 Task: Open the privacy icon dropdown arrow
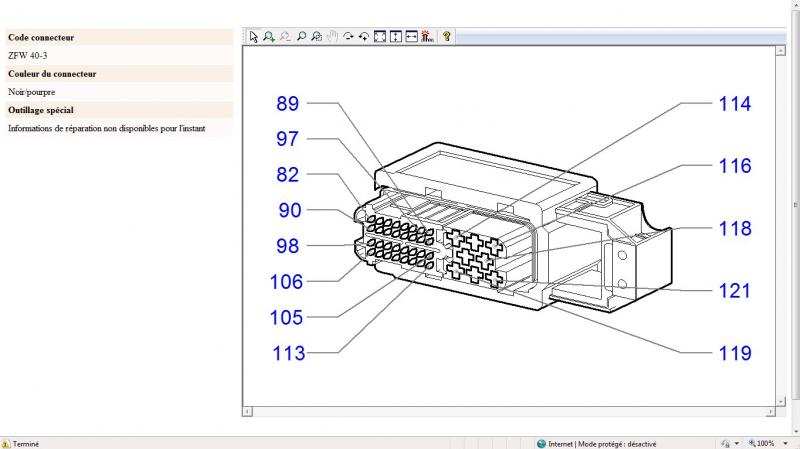[x=737, y=444]
